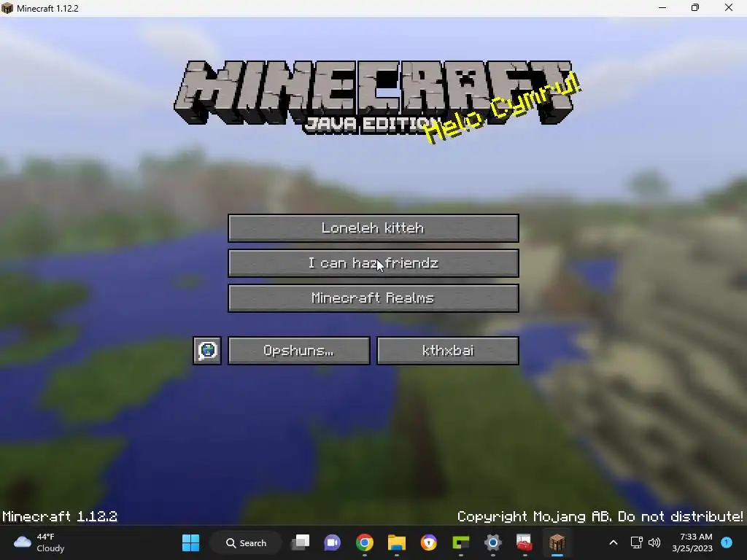The width and height of the screenshot is (747, 560).
Task: Restore down the Minecraft window
Action: [695, 8]
